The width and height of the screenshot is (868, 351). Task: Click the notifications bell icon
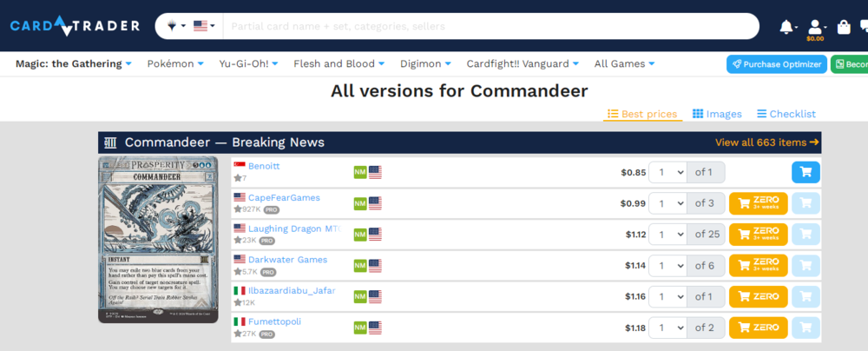pos(786,27)
